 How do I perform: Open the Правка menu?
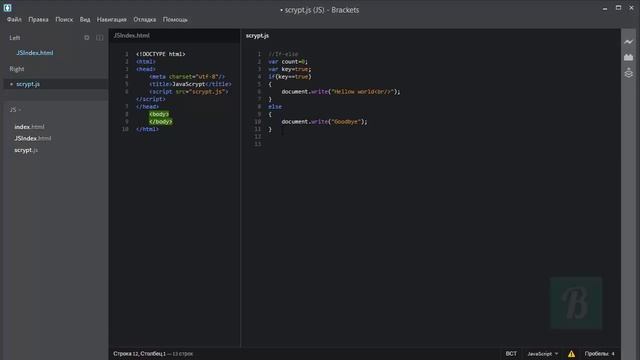coord(38,19)
